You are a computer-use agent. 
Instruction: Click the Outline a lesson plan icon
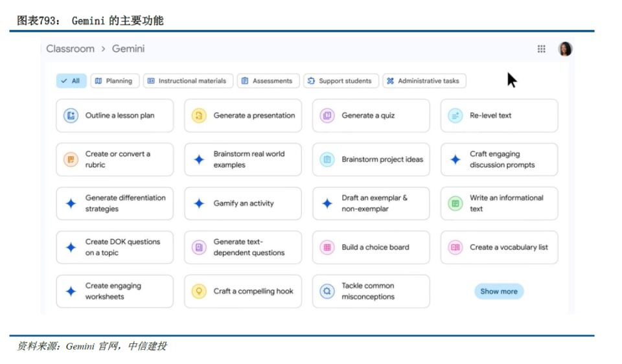tap(71, 116)
